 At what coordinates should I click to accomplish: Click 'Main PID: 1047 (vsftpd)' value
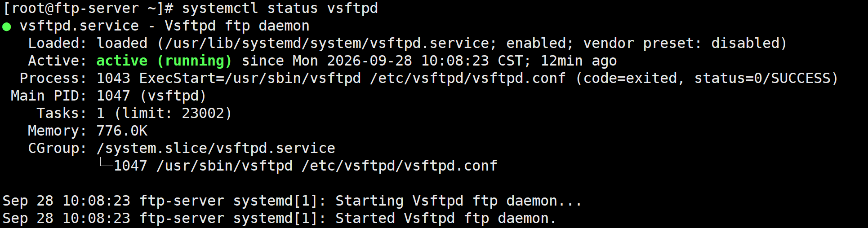point(151,96)
